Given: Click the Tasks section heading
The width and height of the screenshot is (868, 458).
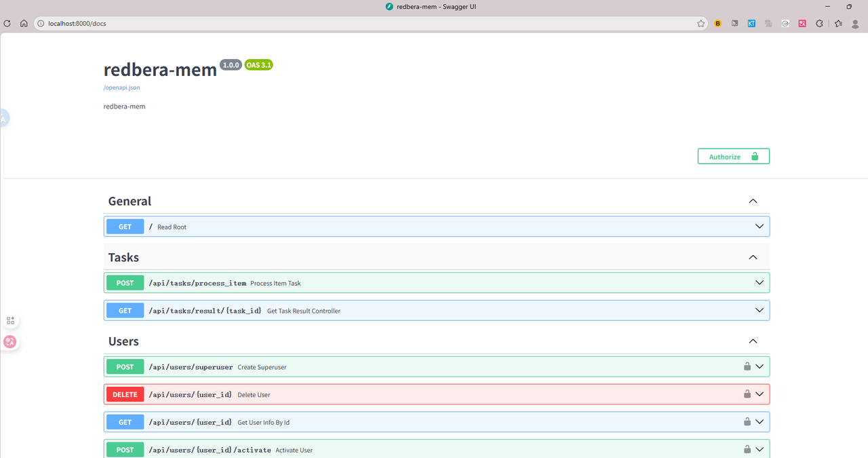Looking at the screenshot, I should pos(123,257).
